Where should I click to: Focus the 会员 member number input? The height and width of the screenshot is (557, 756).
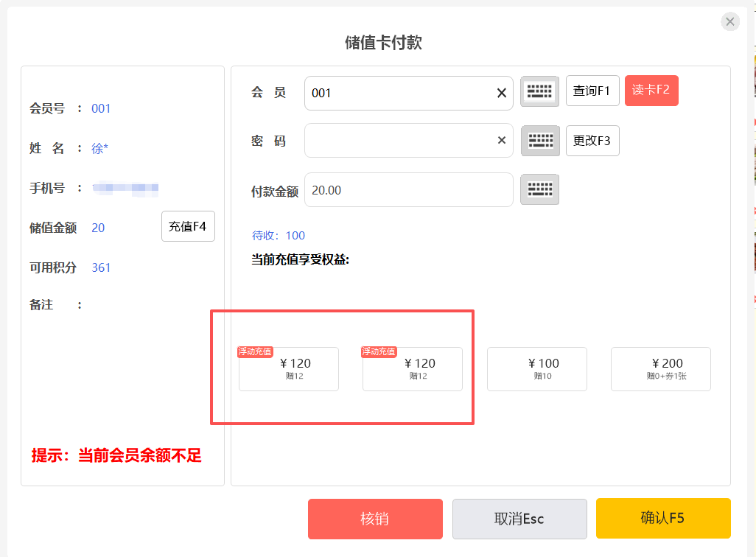(398, 94)
